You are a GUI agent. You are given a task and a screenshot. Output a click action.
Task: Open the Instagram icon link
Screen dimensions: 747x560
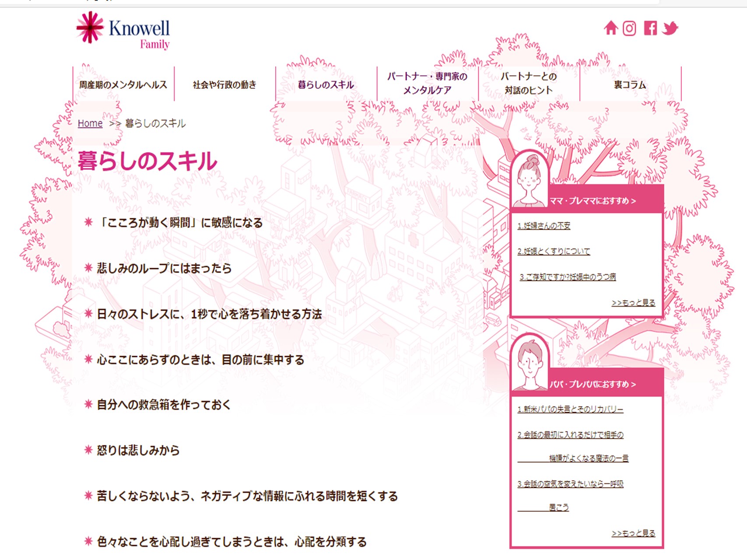pyautogui.click(x=629, y=28)
